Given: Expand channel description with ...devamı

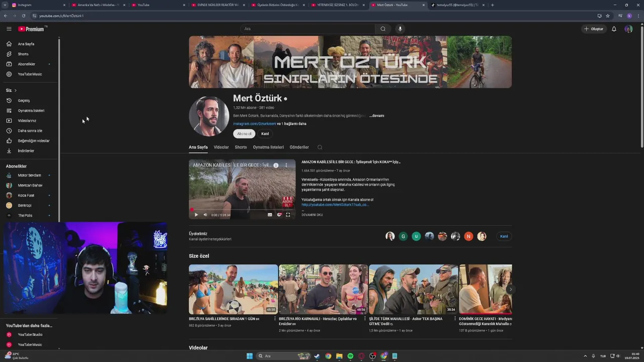Looking at the screenshot, I should [377, 116].
